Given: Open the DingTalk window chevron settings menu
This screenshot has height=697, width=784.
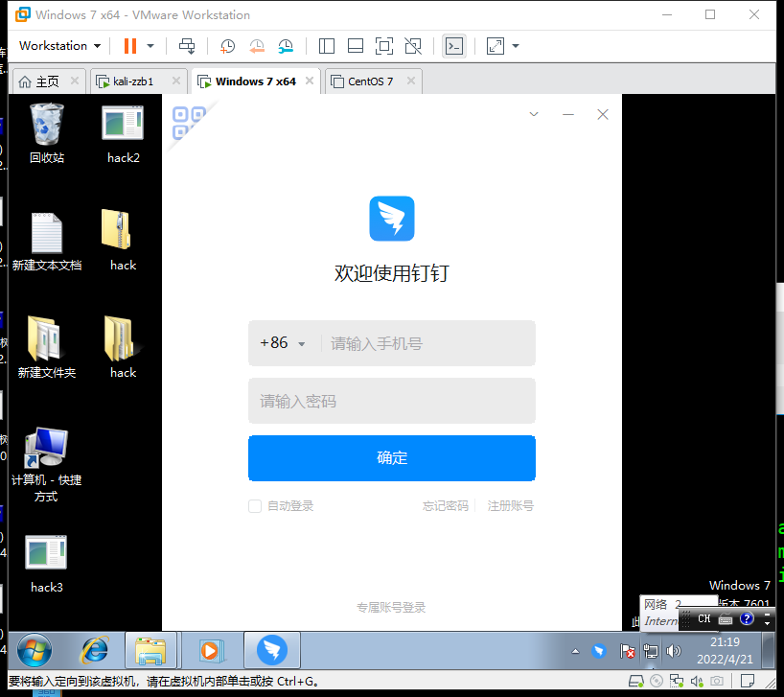Looking at the screenshot, I should 534,114.
